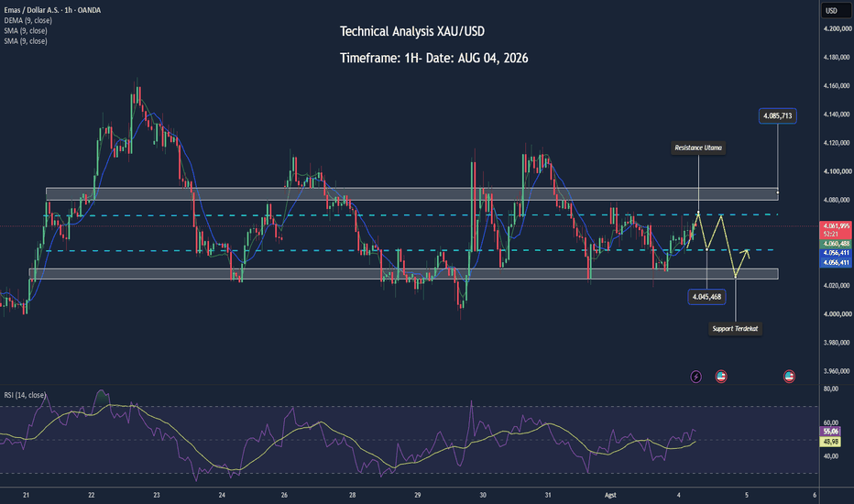This screenshot has height=504, width=854.
Task: Toggle the second SMA (9, close) legend entry
Action: [26, 41]
